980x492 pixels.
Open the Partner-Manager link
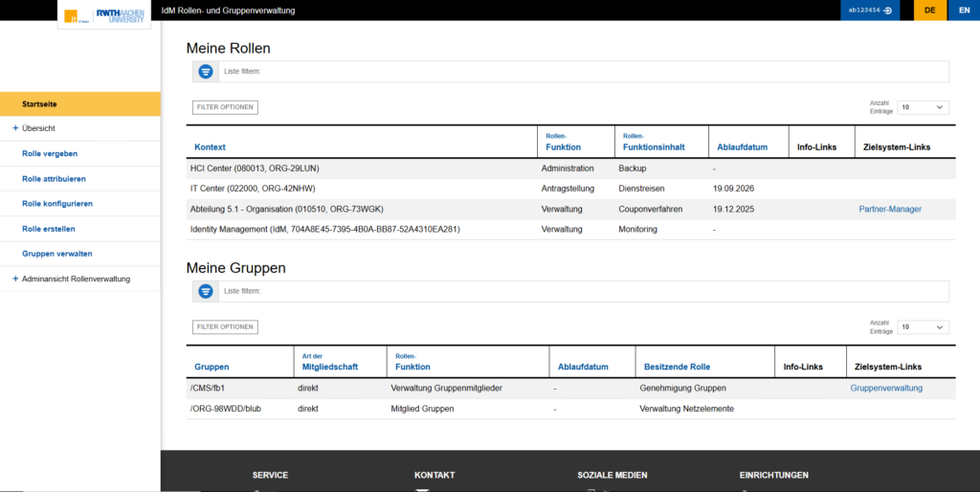(890, 210)
